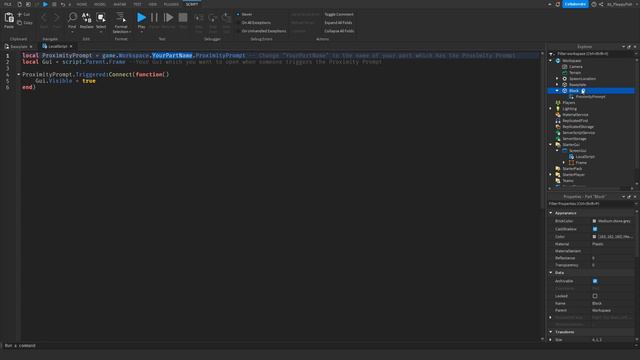Open the FILE menu
This screenshot has width=640, height=360.
(8, 4)
